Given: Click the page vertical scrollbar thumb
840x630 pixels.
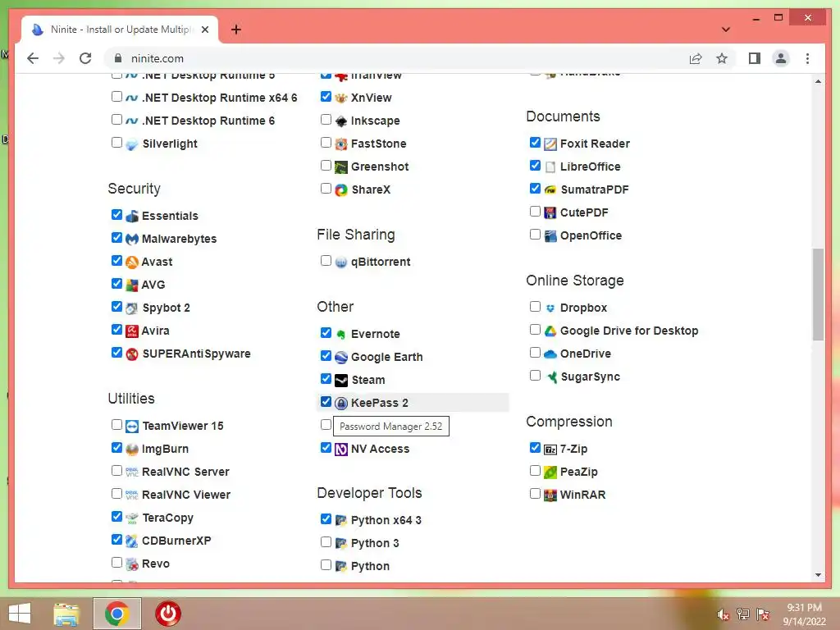Looking at the screenshot, I should point(818,294).
